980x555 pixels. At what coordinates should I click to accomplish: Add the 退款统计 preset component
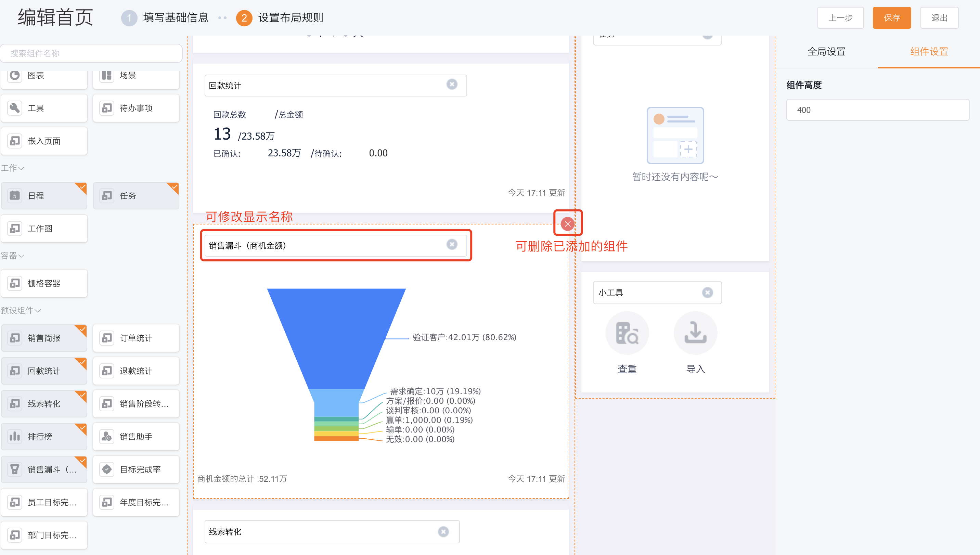point(136,371)
